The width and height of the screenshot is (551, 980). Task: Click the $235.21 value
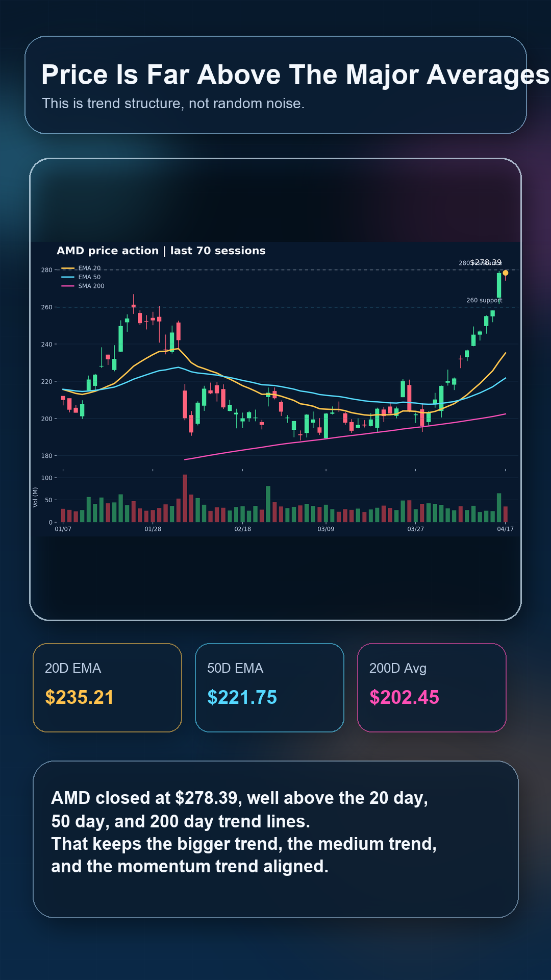tap(80, 697)
